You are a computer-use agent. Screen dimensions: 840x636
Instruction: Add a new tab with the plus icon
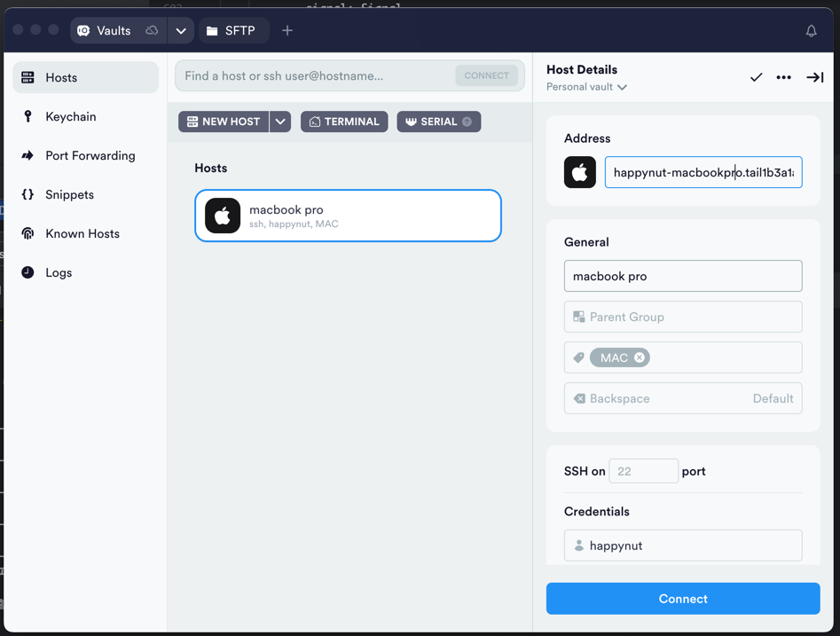[287, 30]
